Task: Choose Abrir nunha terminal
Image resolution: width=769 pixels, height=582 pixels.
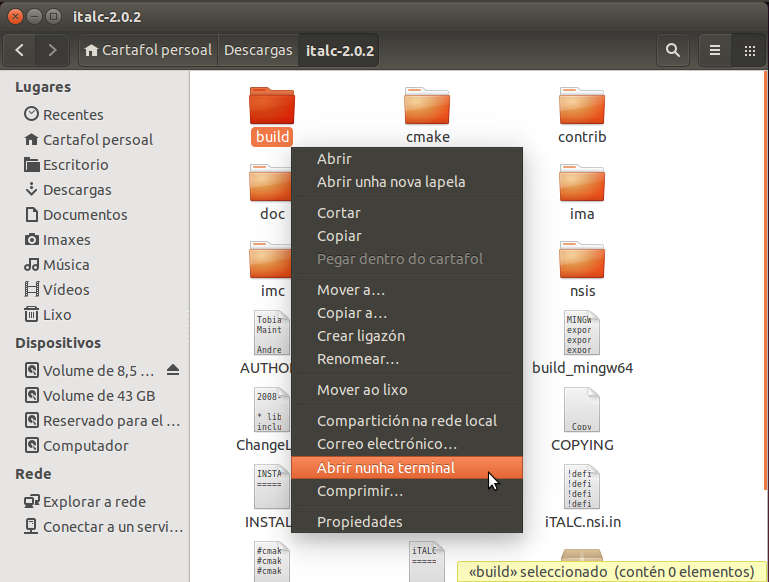Action: 407,468
